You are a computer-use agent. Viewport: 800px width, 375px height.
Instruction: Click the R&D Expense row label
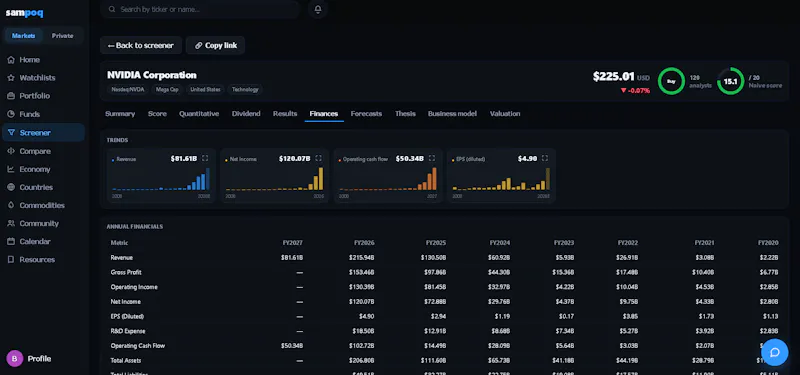128,331
